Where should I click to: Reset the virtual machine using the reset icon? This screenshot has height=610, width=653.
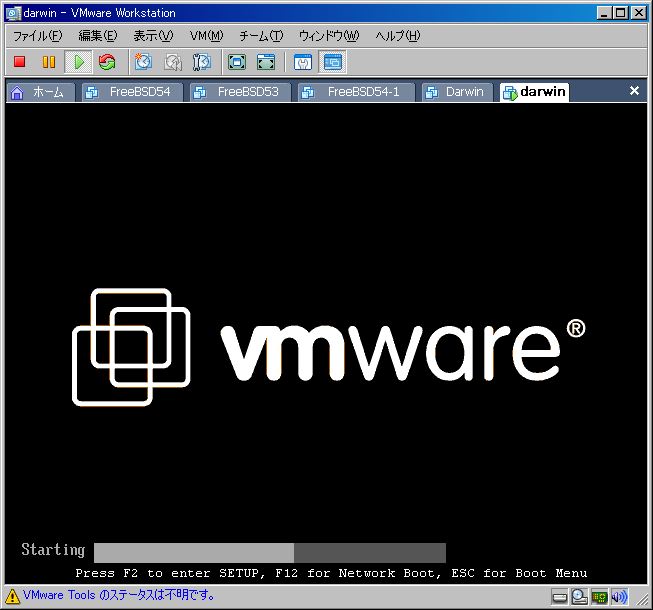107,62
